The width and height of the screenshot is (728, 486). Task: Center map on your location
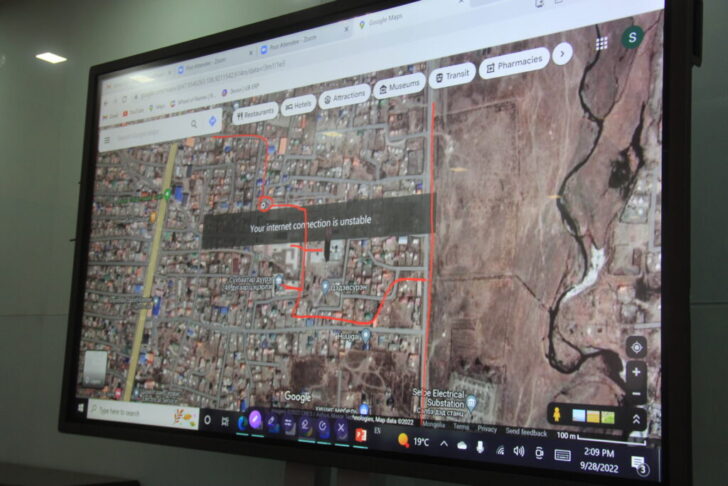(x=635, y=347)
